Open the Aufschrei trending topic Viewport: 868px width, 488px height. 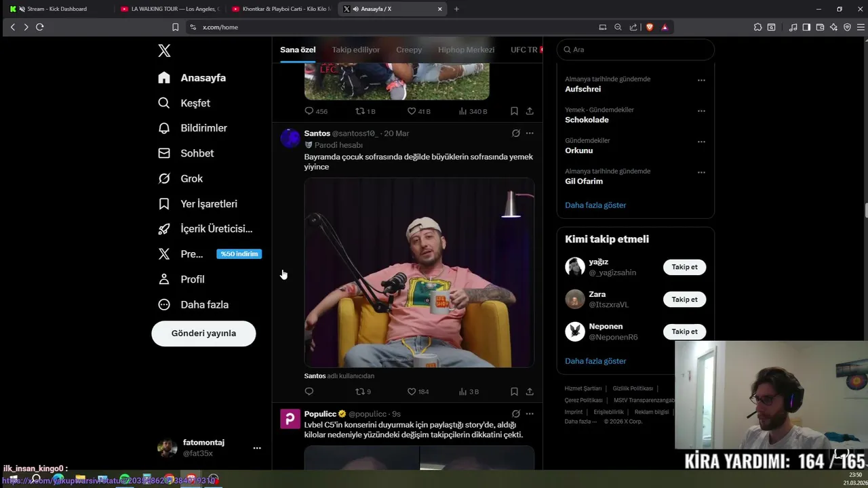(x=583, y=89)
